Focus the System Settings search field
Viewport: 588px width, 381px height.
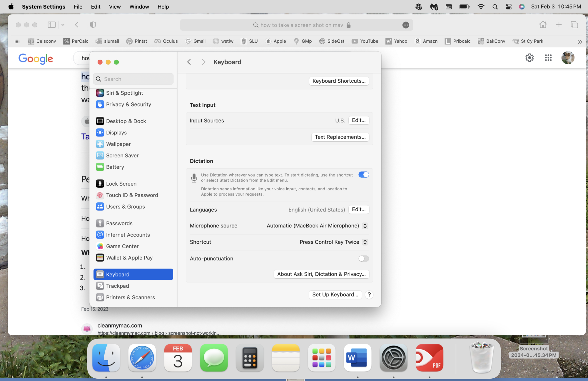click(134, 79)
